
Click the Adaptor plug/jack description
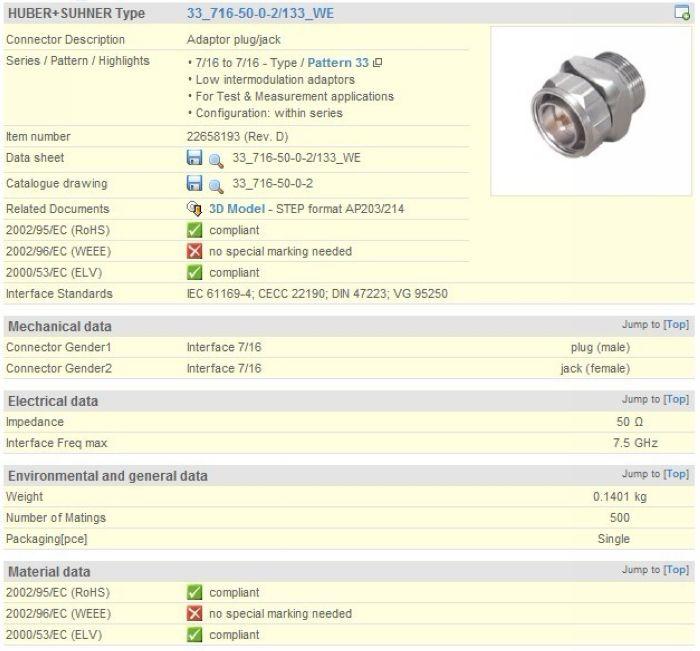point(233,39)
